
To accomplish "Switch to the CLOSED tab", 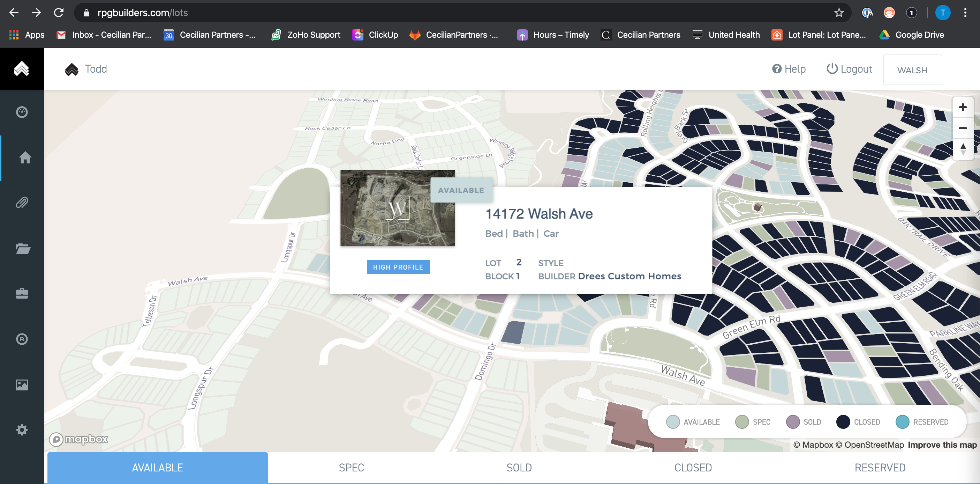I will (x=693, y=467).
